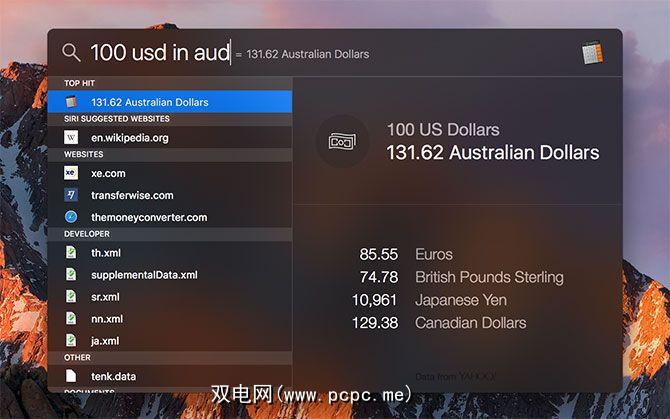Click 129.38 Canadian Dollars conversion row

tap(439, 323)
